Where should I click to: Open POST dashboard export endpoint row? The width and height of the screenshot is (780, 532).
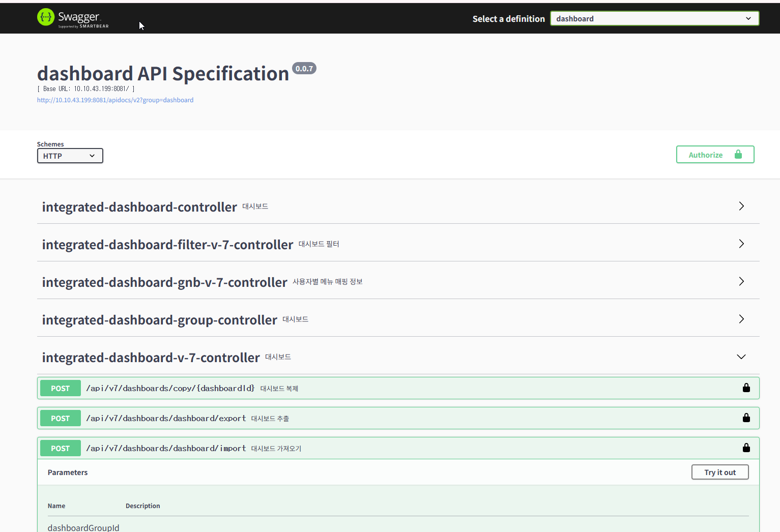(166, 419)
